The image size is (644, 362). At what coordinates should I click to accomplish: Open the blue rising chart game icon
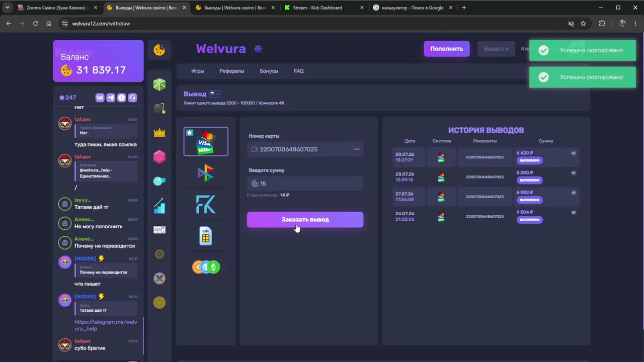click(x=159, y=205)
